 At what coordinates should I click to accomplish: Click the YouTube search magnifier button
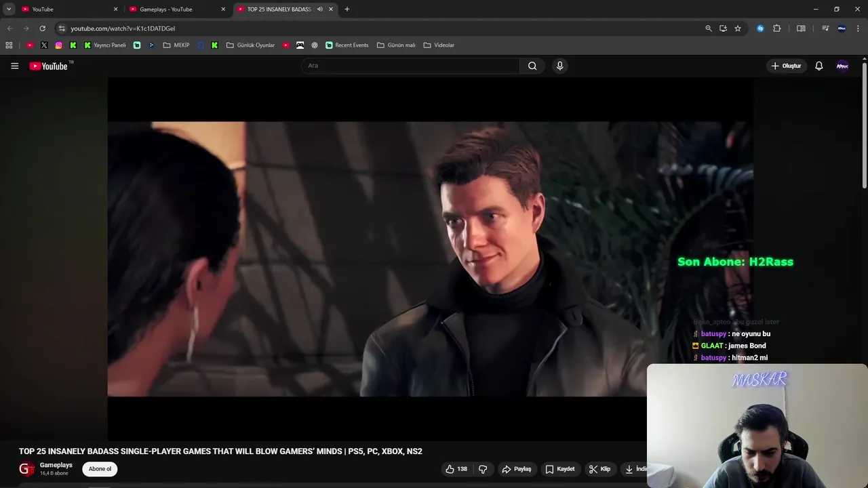pyautogui.click(x=532, y=66)
